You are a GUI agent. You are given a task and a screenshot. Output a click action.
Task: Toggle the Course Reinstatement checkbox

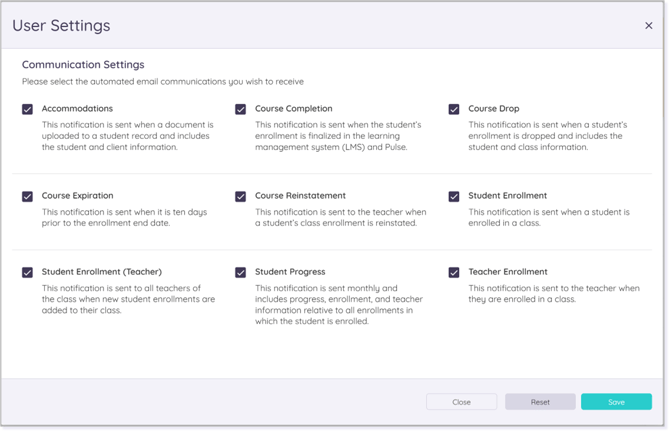[x=241, y=197]
